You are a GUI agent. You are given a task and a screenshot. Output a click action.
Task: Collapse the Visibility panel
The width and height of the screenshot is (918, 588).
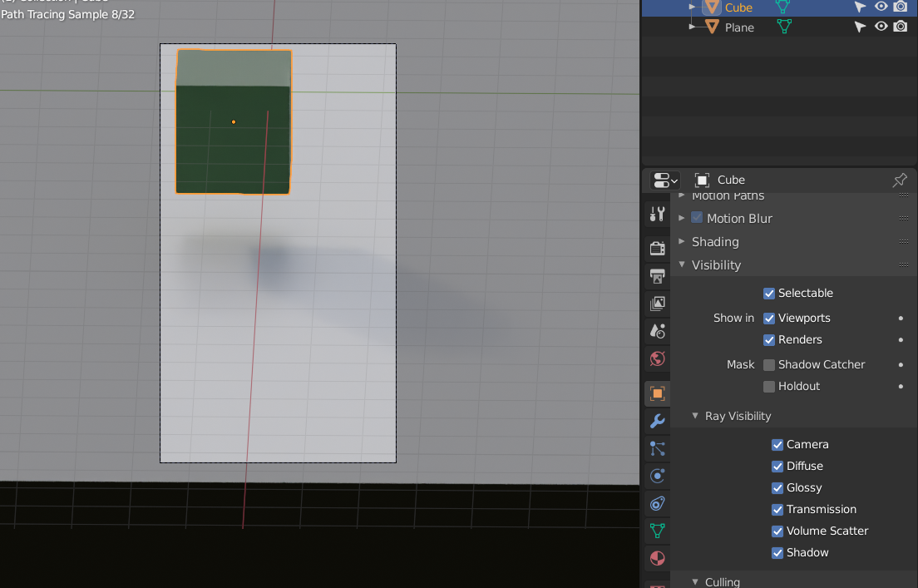682,264
